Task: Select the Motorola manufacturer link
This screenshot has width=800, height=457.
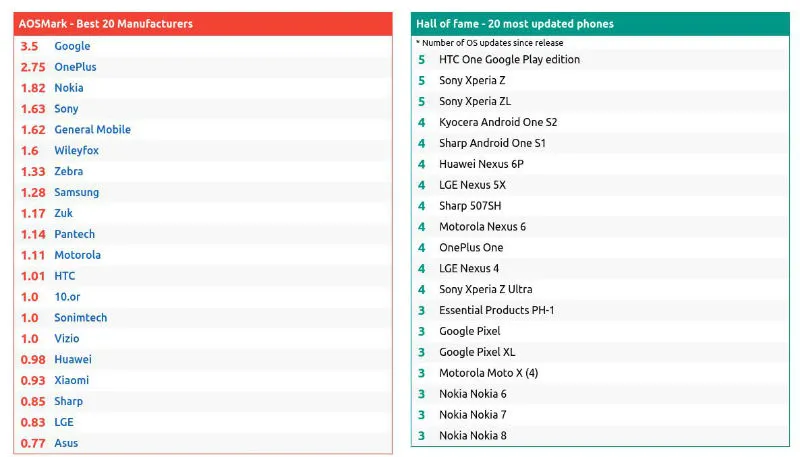Action: click(x=77, y=255)
